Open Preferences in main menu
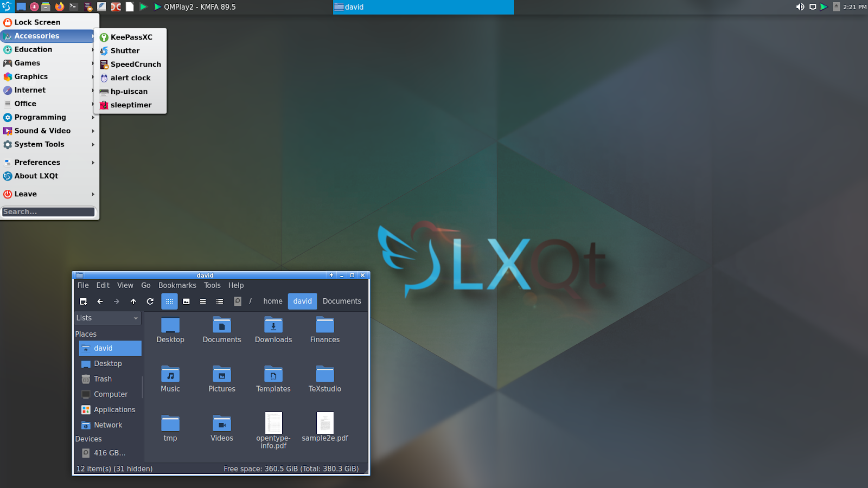This screenshot has width=868, height=488. click(49, 163)
